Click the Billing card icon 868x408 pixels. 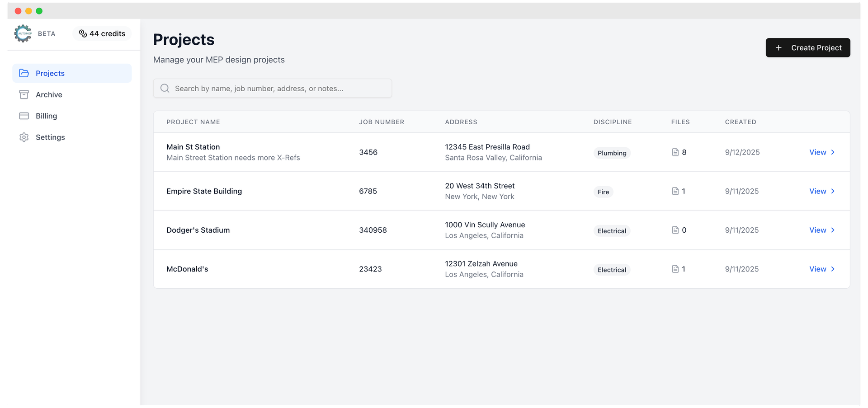[24, 116]
